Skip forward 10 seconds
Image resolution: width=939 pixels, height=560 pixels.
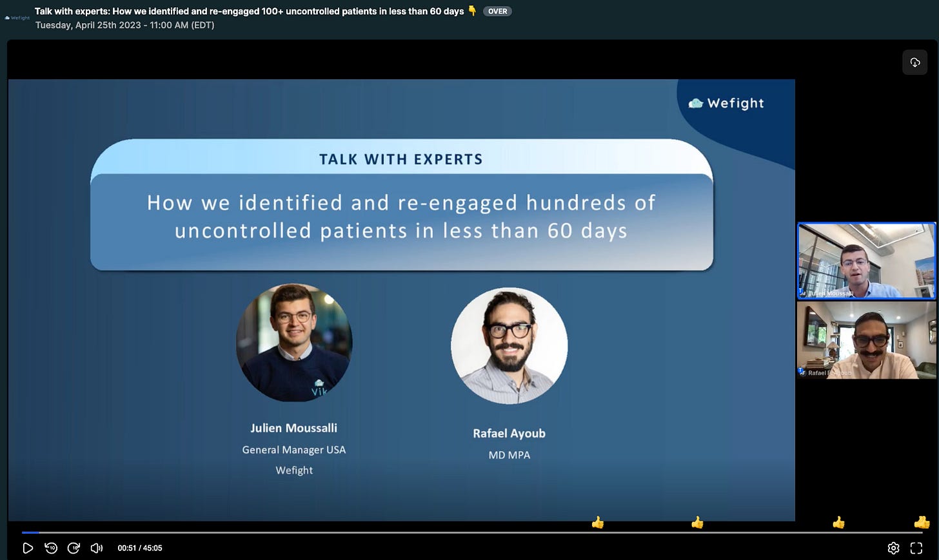tap(74, 548)
